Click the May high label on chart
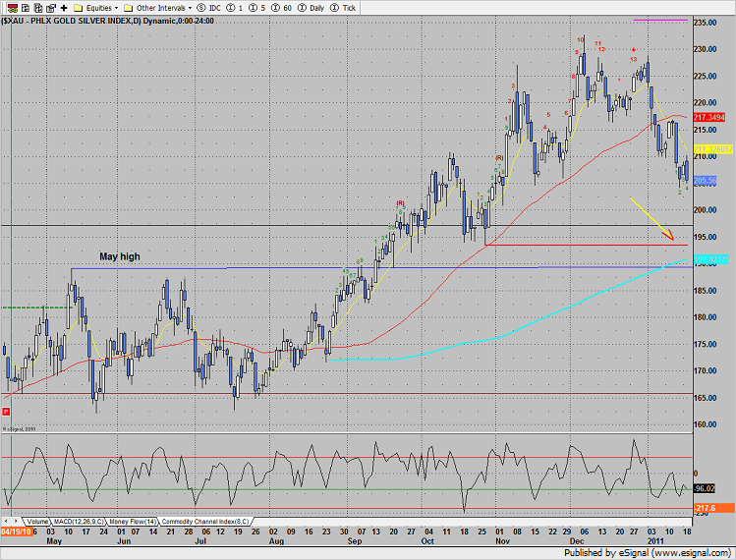The image size is (736, 560). point(119,256)
